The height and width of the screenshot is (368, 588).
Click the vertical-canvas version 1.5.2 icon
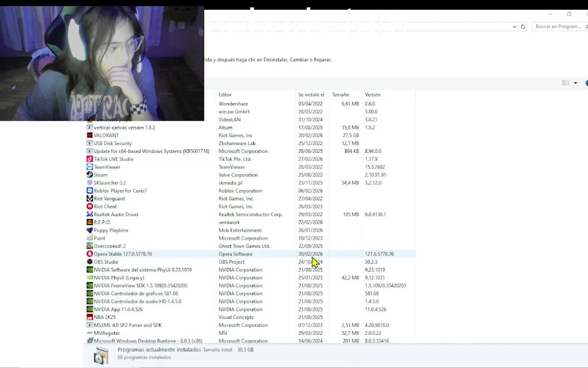pyautogui.click(x=90, y=127)
